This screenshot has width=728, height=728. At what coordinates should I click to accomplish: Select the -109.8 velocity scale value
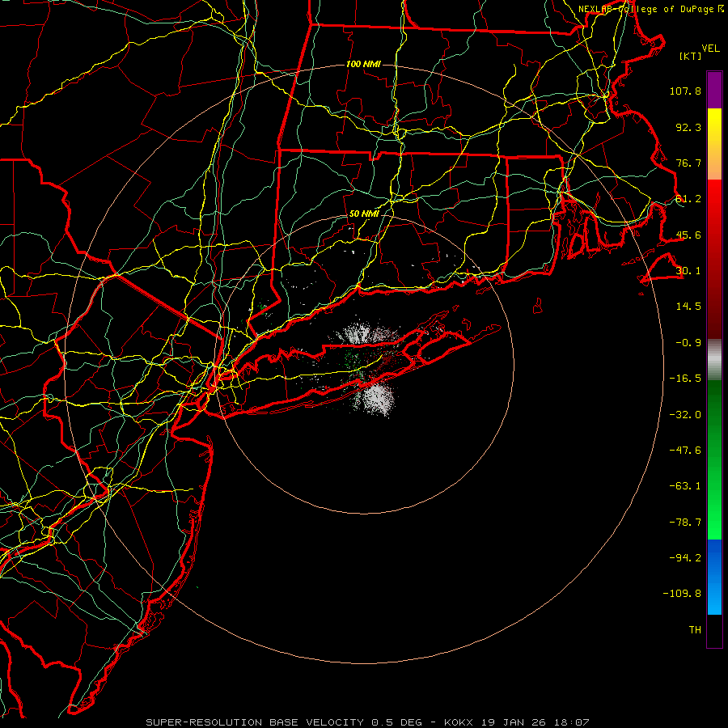click(682, 594)
